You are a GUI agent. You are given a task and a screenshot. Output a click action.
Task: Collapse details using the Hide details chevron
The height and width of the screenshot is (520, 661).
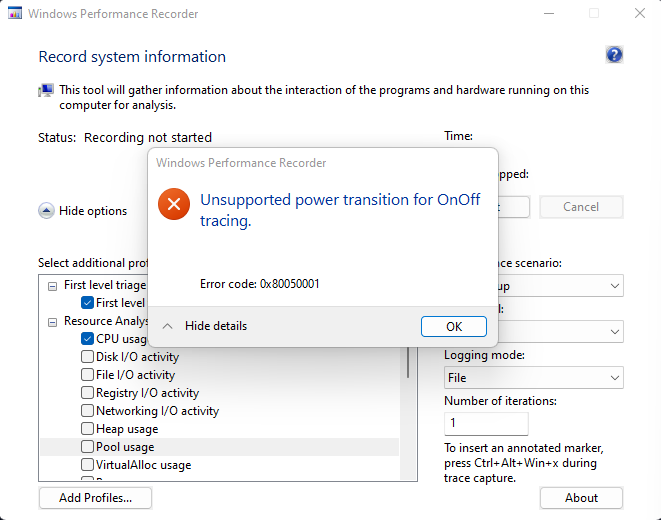tap(167, 326)
